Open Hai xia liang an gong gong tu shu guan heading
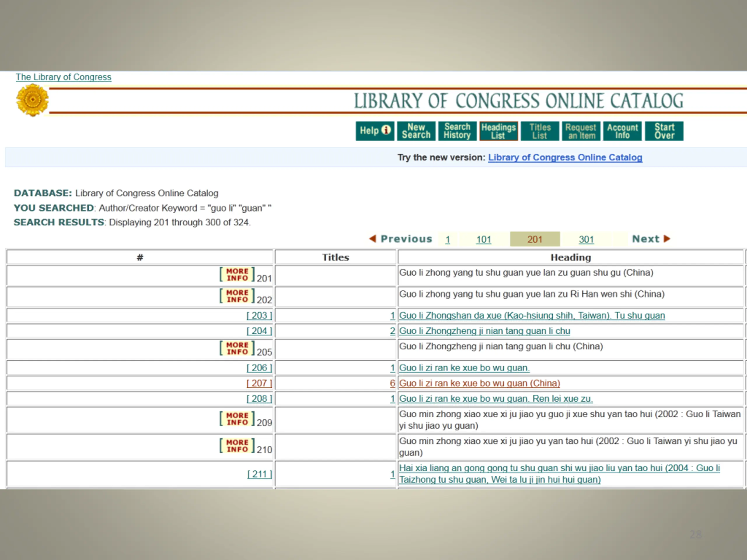 point(559,474)
